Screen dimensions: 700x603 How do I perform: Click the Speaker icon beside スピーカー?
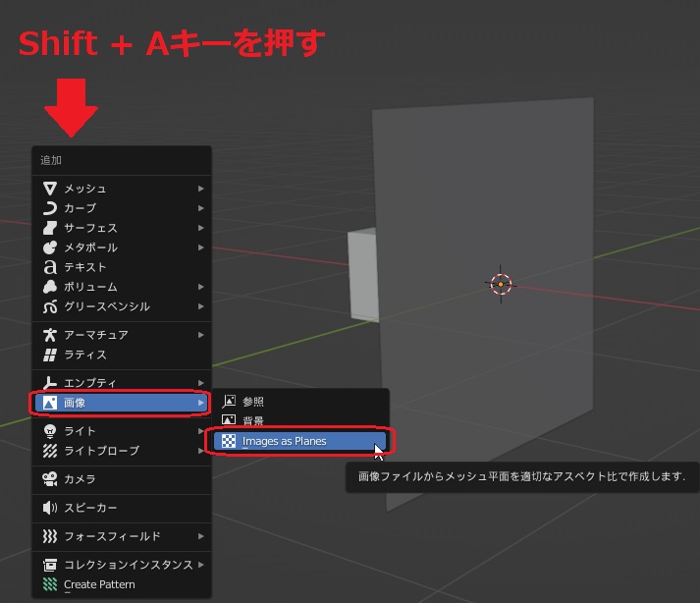click(50, 508)
